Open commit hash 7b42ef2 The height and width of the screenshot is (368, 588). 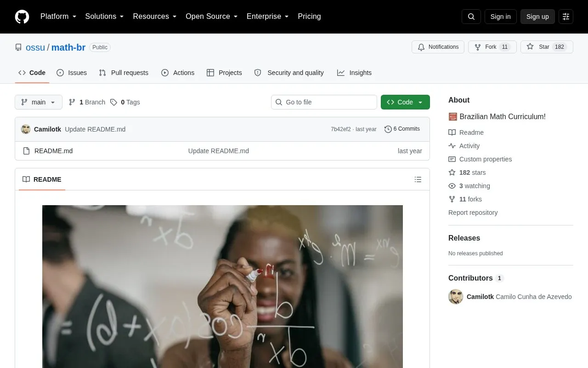click(x=341, y=129)
